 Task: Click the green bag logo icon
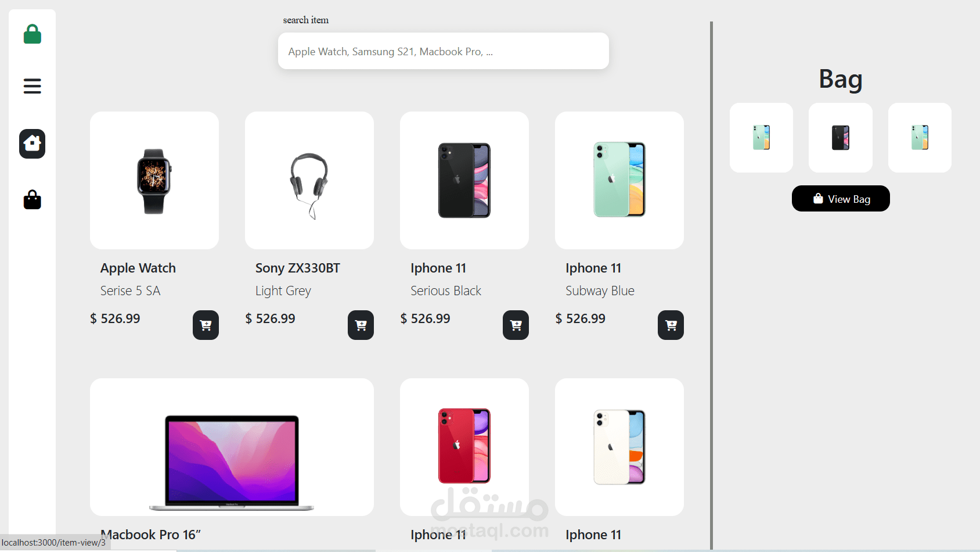[33, 34]
